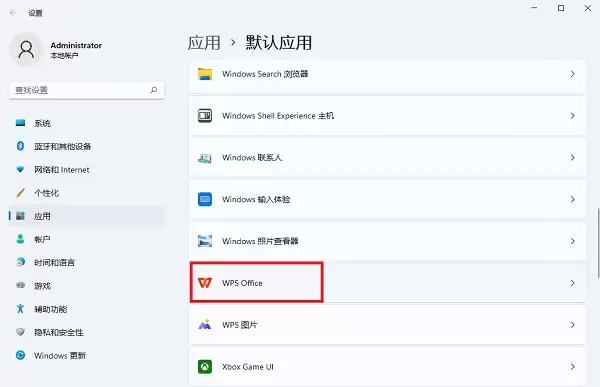Screen dimensions: 600x387
Task: Click the 时间和语言 globe clock icon
Action: [20, 262]
